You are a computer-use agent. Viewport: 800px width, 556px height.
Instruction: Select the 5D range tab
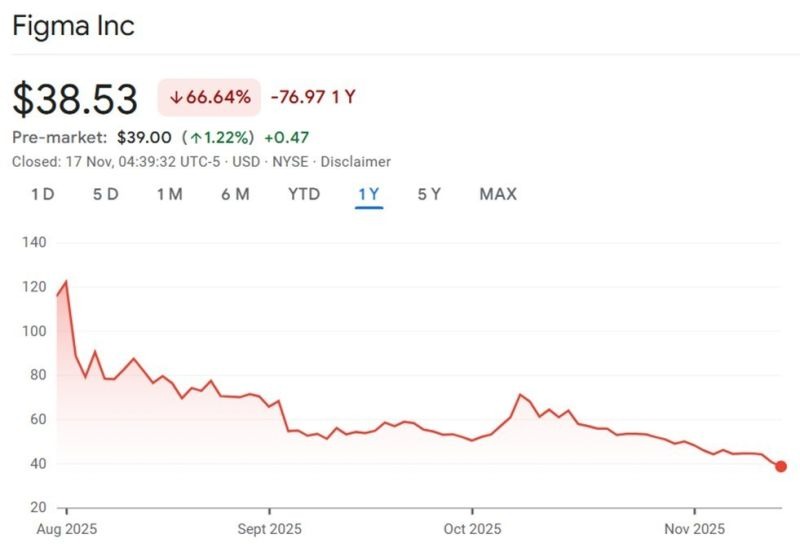(105, 194)
